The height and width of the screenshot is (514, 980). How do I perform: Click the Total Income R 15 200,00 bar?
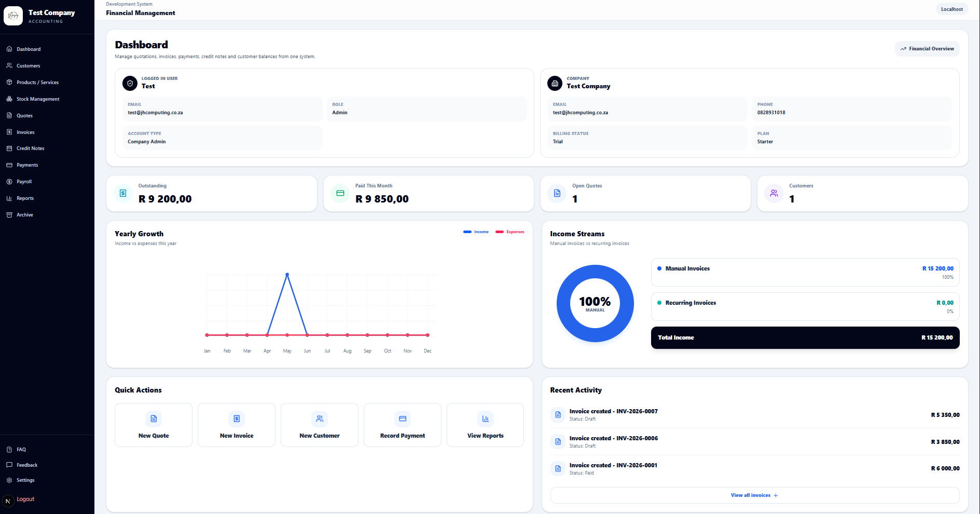click(805, 337)
